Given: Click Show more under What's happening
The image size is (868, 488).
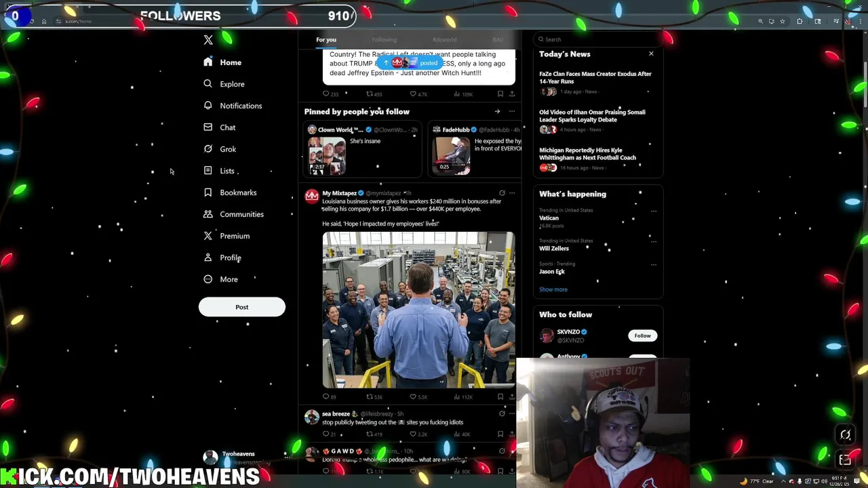Looking at the screenshot, I should tap(553, 289).
